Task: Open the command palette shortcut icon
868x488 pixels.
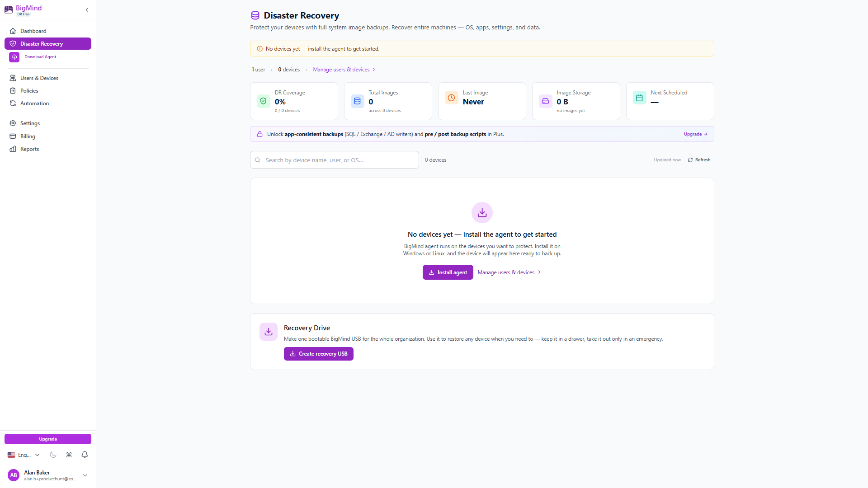Action: [69, 455]
